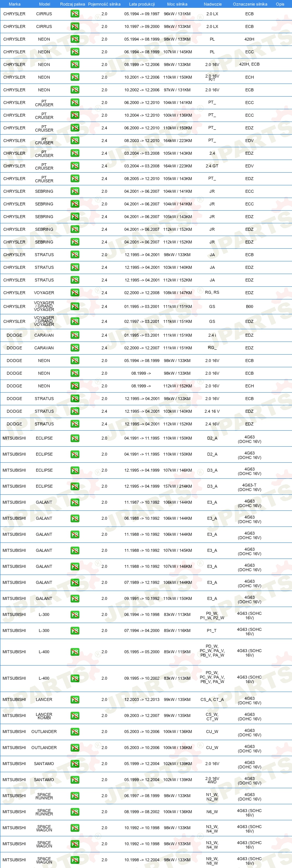Click the body cell '2.4 16 V'
292x868 pixels.
212,411
